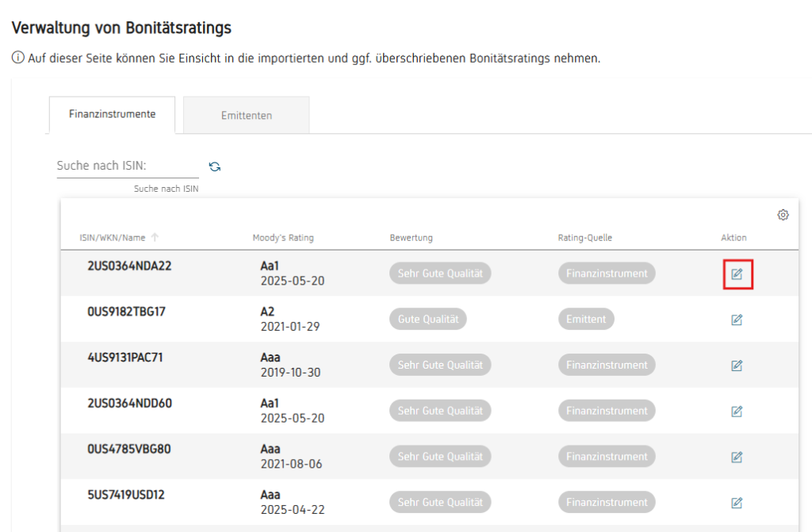Click Finanzinstrument badge for 4US9131PAC71
The width and height of the screenshot is (812, 532).
tap(607, 365)
